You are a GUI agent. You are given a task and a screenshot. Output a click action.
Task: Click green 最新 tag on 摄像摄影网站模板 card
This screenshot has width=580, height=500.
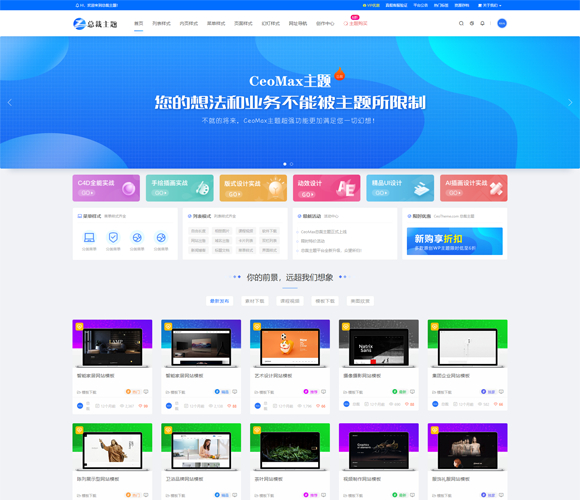[399, 392]
